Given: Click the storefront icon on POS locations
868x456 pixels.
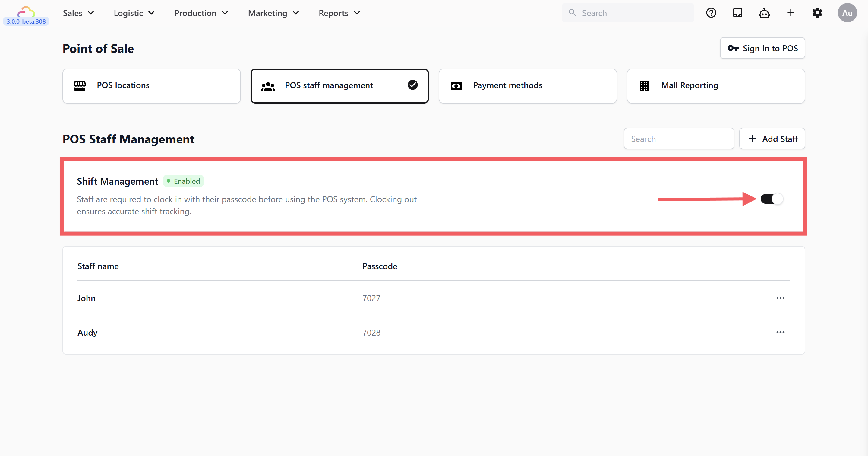Looking at the screenshot, I should [80, 86].
